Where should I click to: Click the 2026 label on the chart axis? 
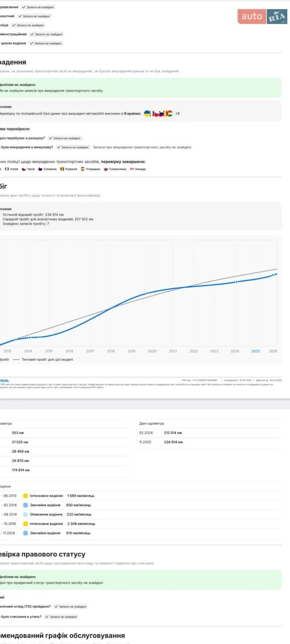273,352
